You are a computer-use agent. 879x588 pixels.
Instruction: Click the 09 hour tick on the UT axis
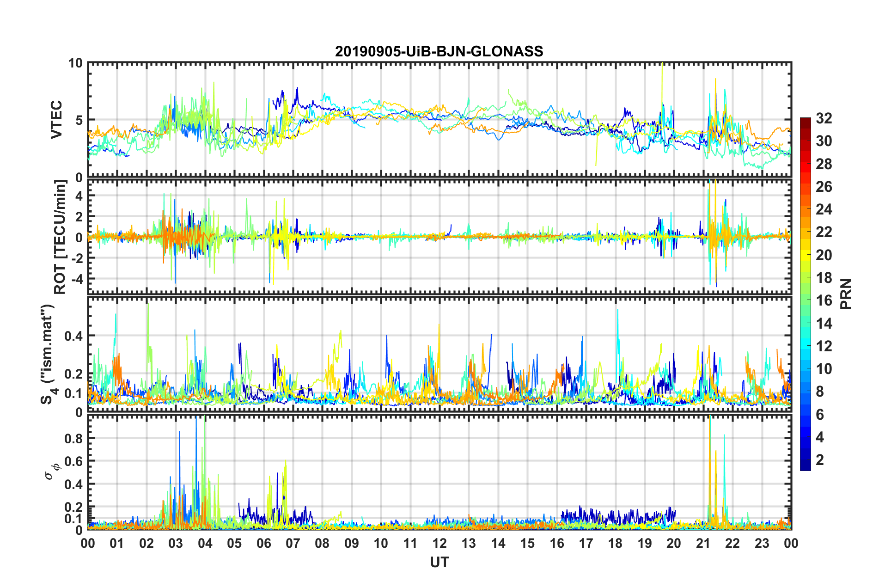pos(352,543)
